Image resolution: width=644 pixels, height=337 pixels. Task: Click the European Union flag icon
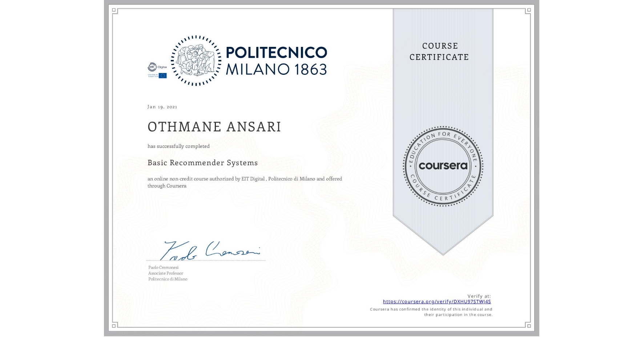[163, 76]
